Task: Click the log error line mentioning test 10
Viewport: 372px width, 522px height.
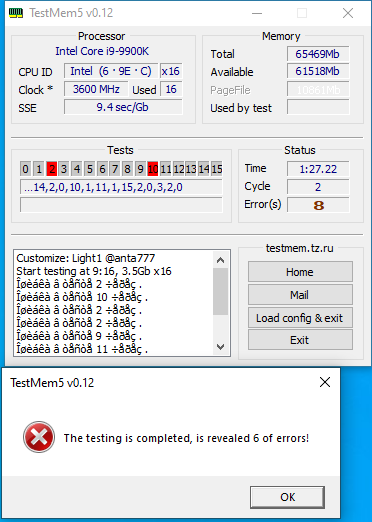Action: [82, 297]
